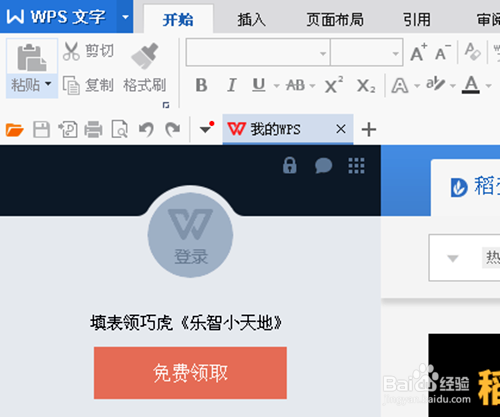Apply font color A button

point(471,84)
